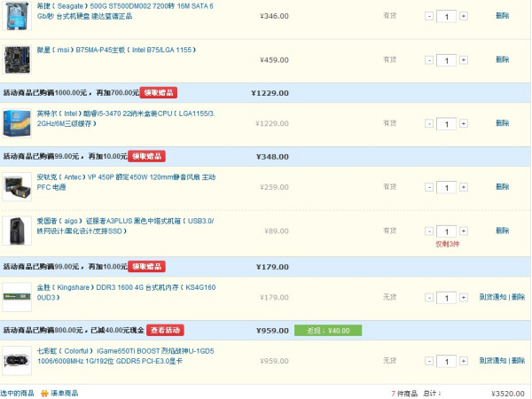Decrease quantity of Colorful iGame650Ti graphics card
The width and height of the screenshot is (532, 399).
429,362
